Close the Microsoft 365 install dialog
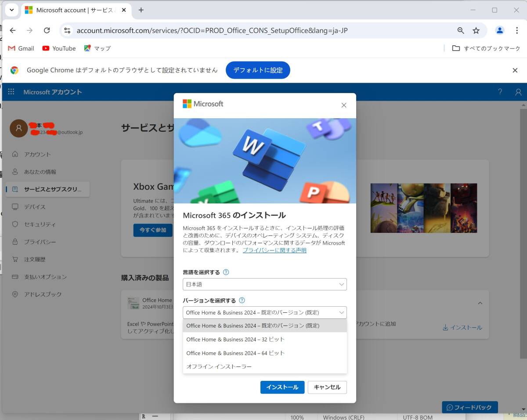The width and height of the screenshot is (527, 420). 344,105
